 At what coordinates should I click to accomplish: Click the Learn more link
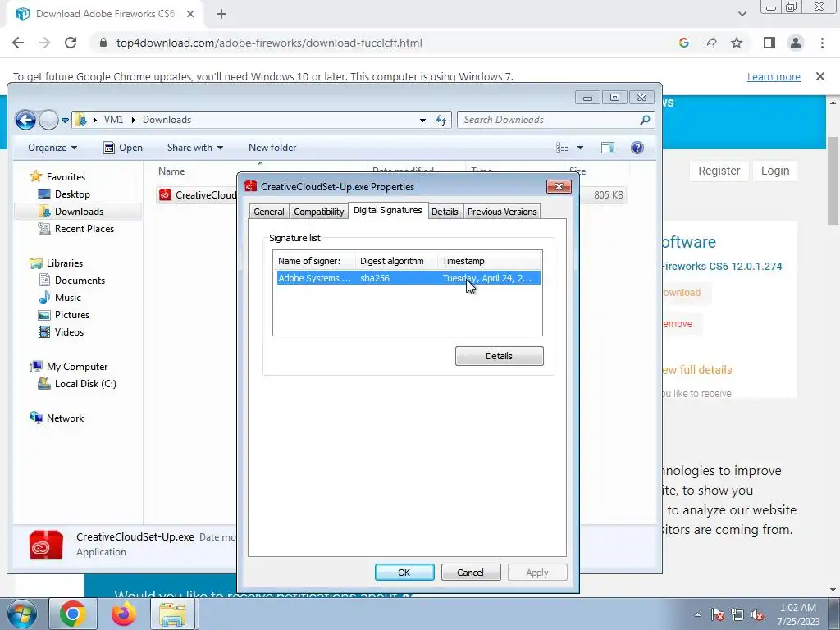tap(774, 76)
